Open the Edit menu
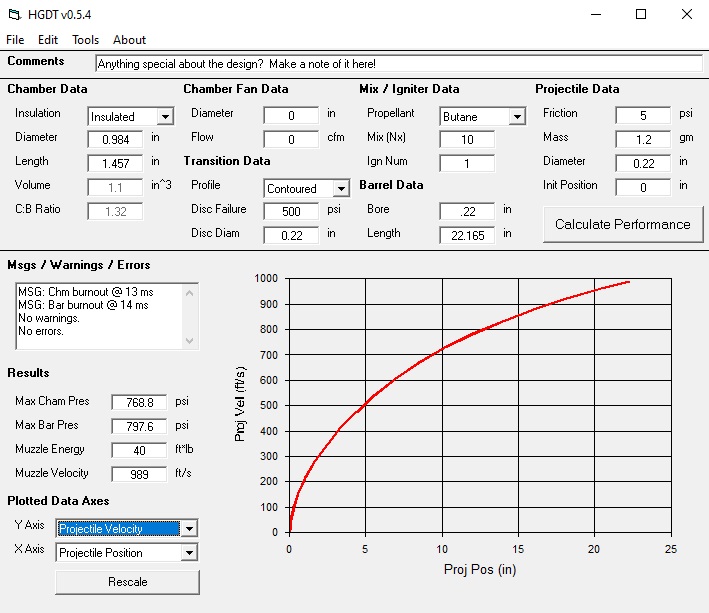 point(48,40)
